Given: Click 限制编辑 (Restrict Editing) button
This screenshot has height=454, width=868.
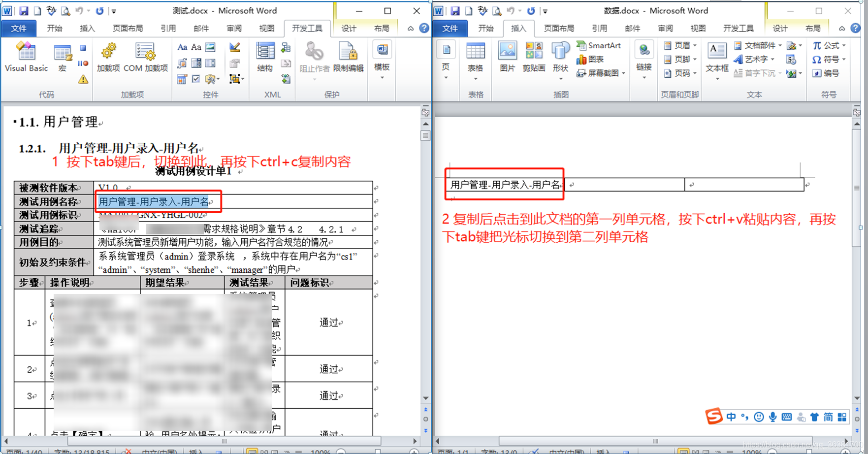Looking at the screenshot, I should coord(348,58).
